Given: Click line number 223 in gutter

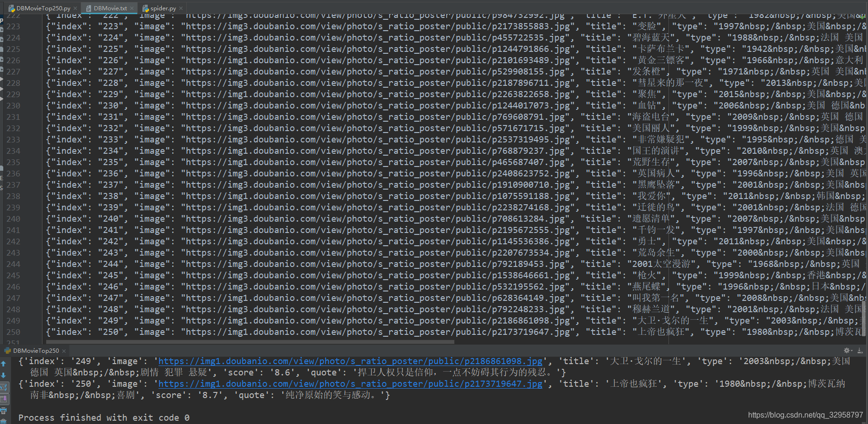Looking at the screenshot, I should 13,26.
